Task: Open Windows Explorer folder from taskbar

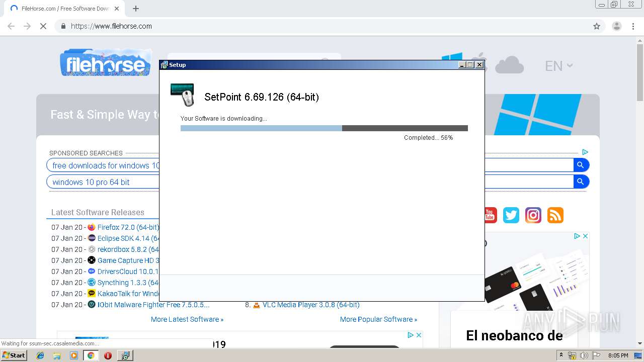Action: tap(57, 355)
